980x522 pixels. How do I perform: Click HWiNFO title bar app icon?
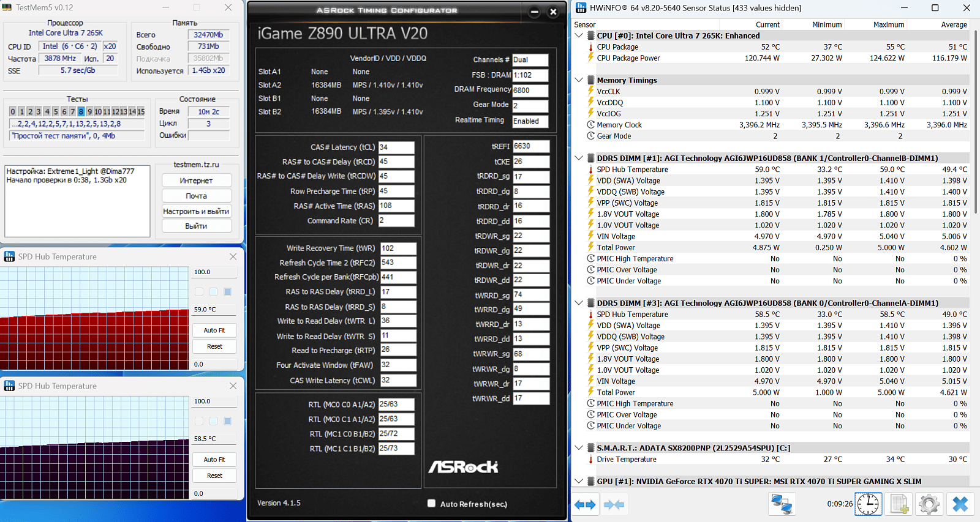point(580,7)
